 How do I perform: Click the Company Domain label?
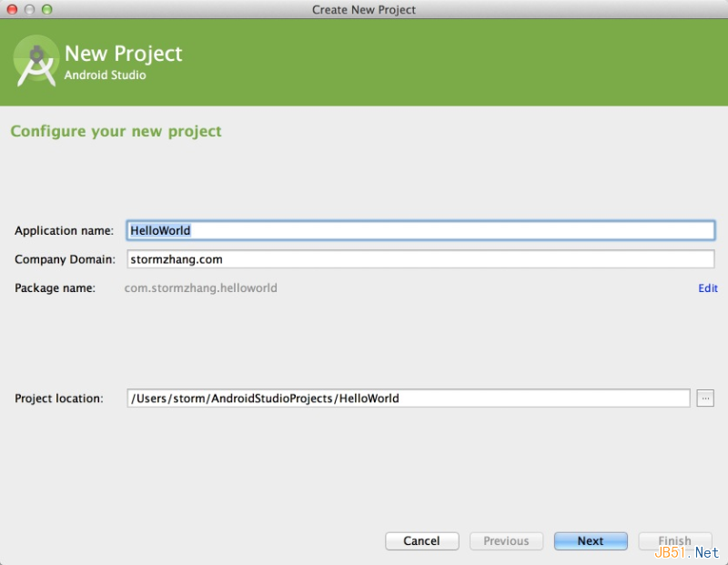[65, 259]
